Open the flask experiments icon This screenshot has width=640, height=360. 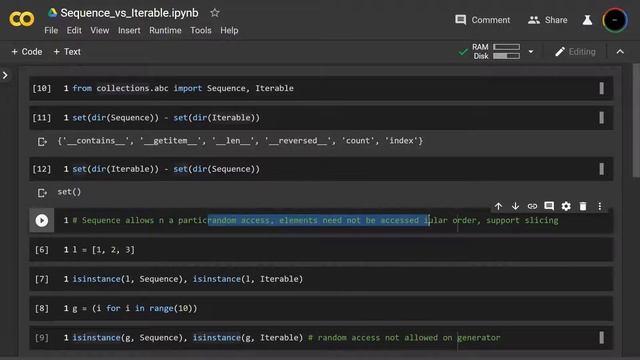point(587,20)
